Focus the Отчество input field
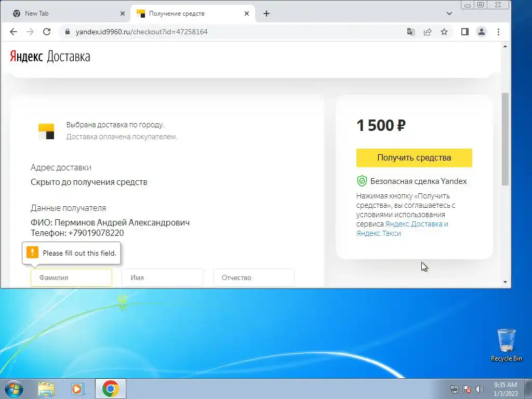The image size is (532, 399). pos(254,277)
